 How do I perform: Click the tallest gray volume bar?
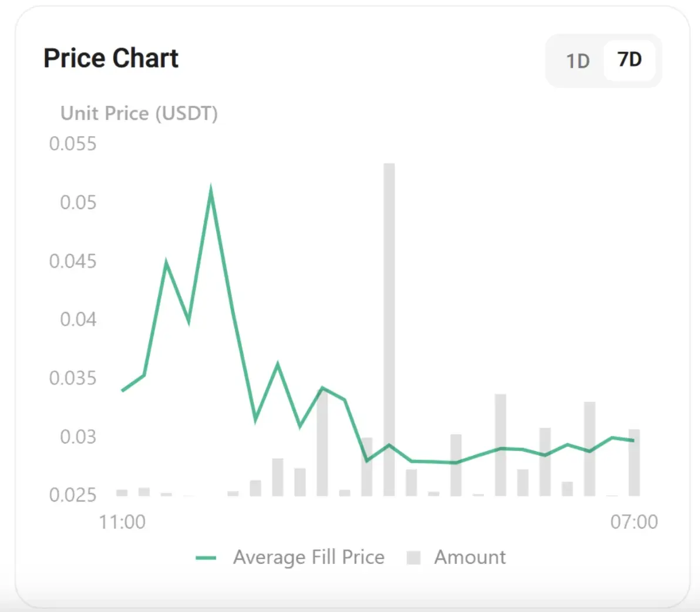[x=389, y=329]
